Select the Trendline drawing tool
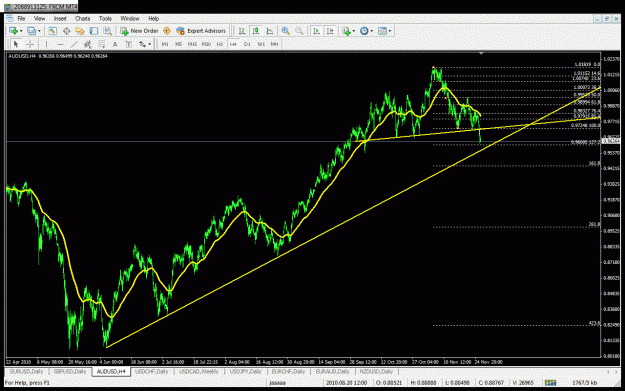Viewport: 625px width, 391px height. 74,44
